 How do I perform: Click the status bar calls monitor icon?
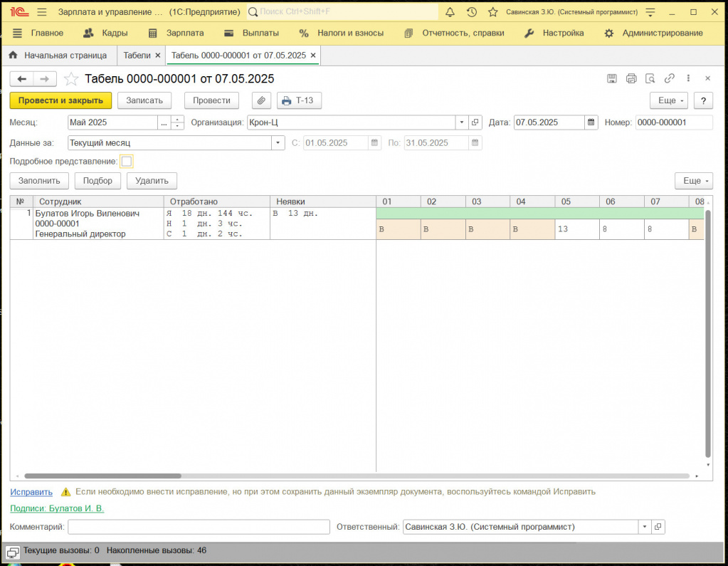coord(13,552)
